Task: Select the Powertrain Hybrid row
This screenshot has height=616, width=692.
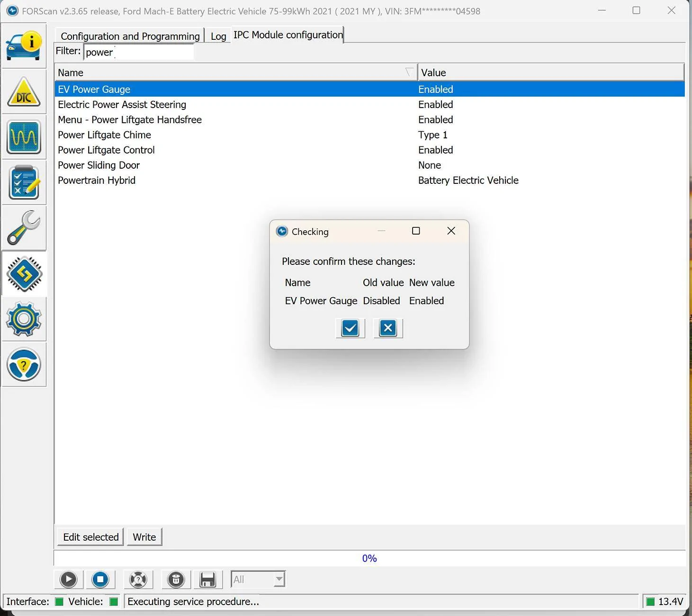Action: click(x=369, y=180)
